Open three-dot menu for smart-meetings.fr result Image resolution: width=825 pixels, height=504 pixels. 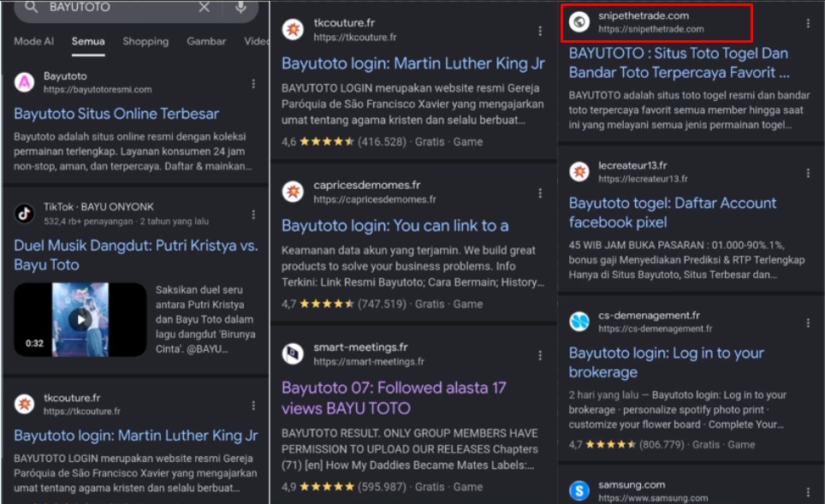[x=539, y=355]
